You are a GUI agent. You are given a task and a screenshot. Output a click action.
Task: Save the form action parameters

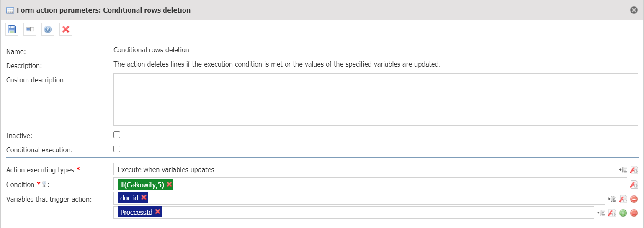coord(11,29)
